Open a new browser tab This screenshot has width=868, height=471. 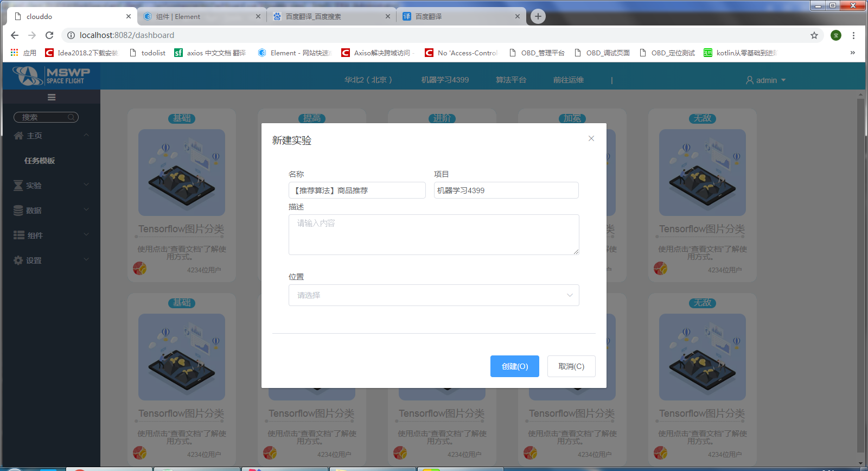coord(538,16)
